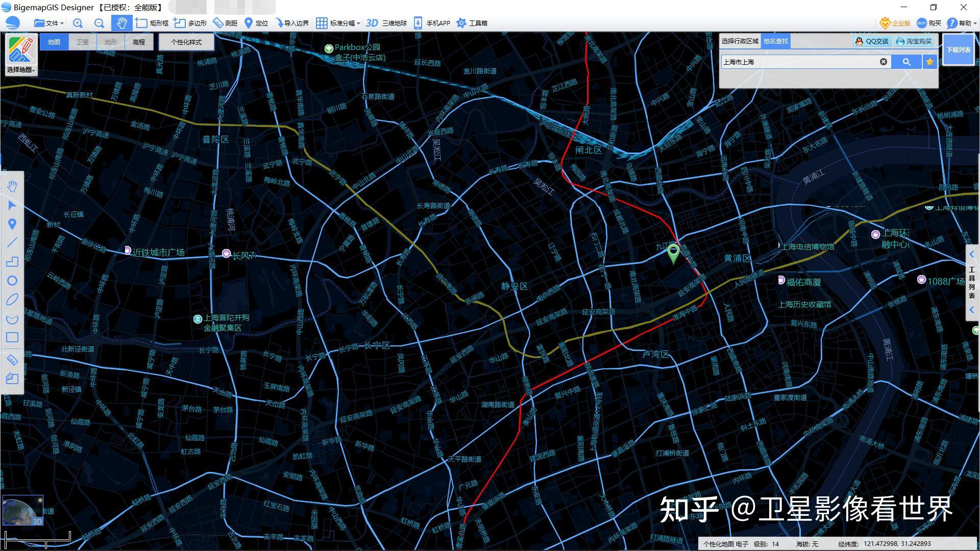Screen dimensions: 980x551
Task: Select the rectangle drawing tool in sidebar
Action: click(12, 337)
